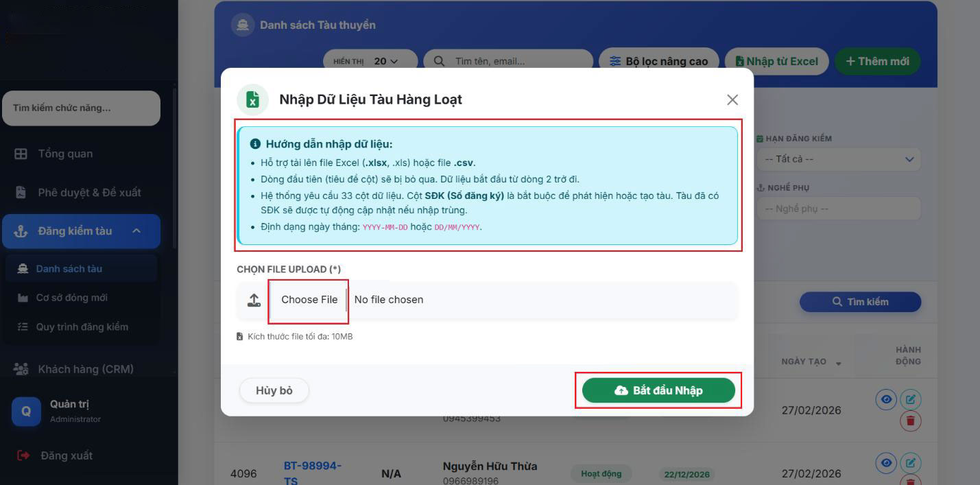Click the BT-98994-TS ship link

(x=313, y=473)
